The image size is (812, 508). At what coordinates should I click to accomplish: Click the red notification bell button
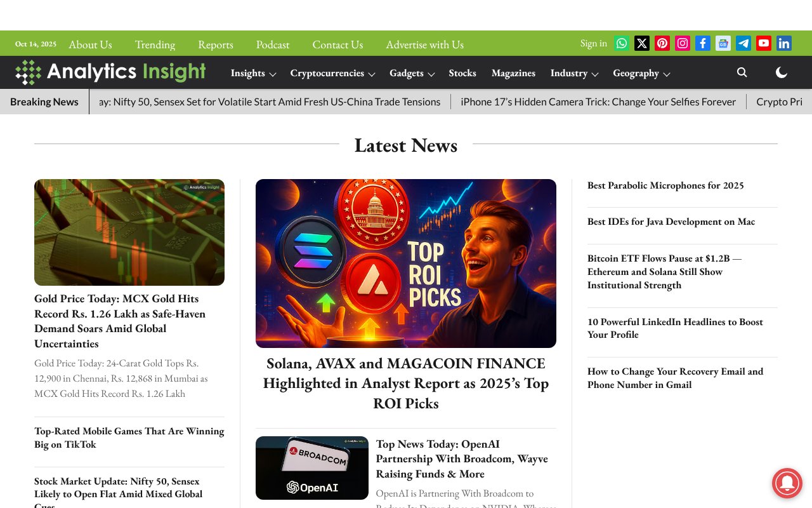tap(787, 483)
